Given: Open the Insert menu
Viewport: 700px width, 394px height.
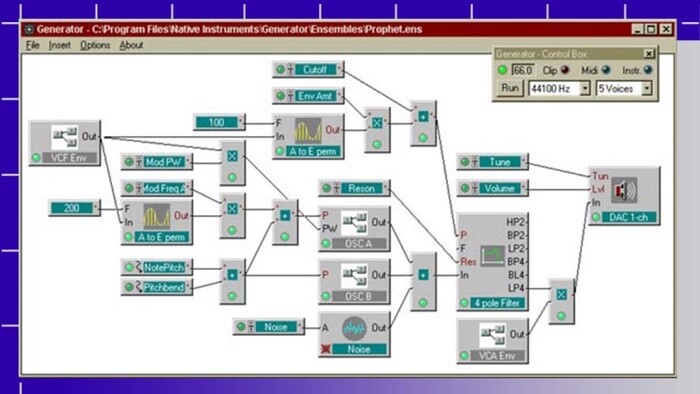Looking at the screenshot, I should (x=59, y=45).
